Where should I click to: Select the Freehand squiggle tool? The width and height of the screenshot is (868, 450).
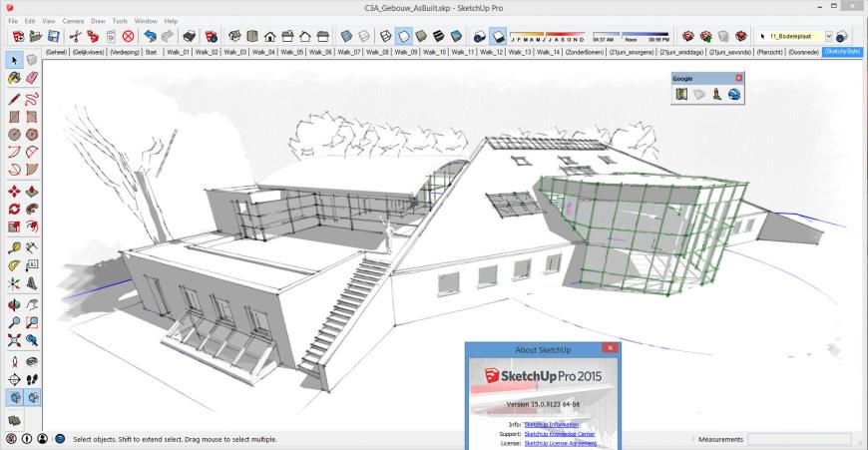pos(32,99)
